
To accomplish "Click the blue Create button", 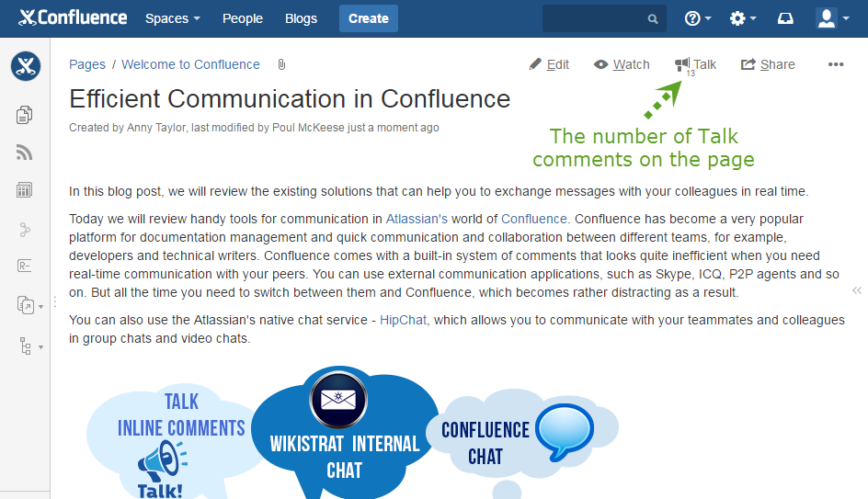I will point(369,18).
